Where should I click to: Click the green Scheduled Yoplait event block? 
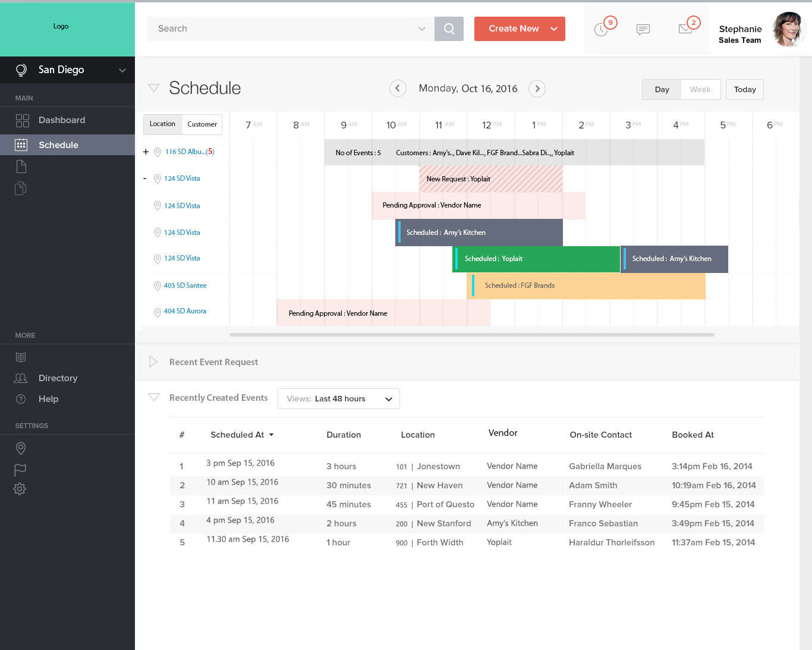pos(536,259)
